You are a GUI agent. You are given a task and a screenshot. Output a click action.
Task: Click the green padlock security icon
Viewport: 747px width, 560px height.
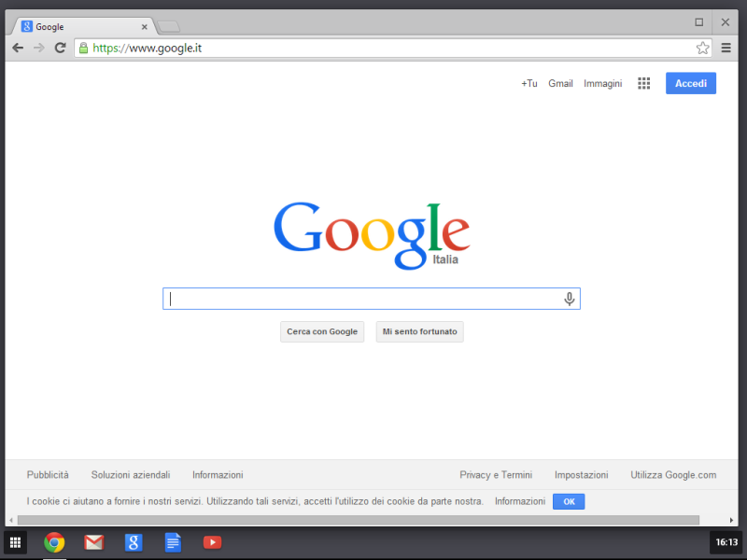click(83, 48)
